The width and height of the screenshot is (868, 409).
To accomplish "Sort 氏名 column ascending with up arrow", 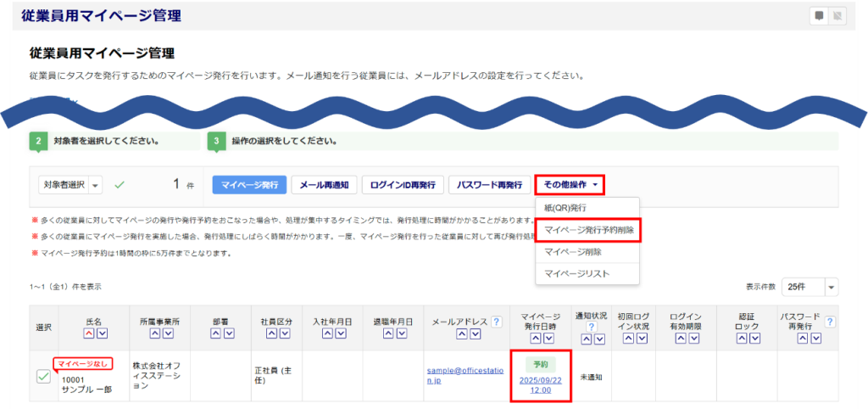I will [87, 334].
